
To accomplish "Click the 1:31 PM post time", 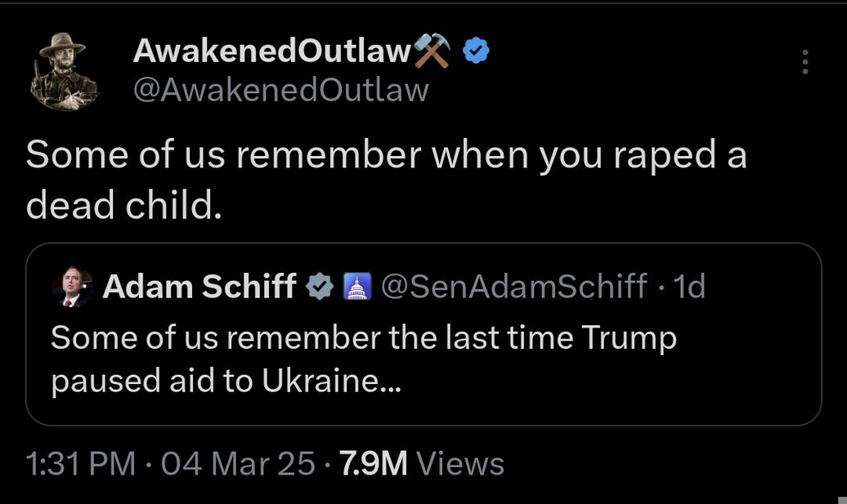I will click(80, 464).
